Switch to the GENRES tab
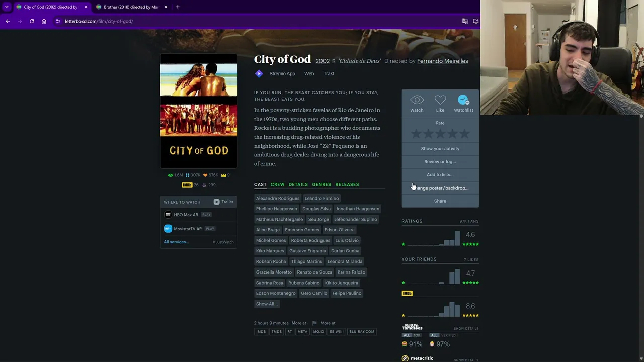This screenshot has width=644, height=362. click(321, 184)
